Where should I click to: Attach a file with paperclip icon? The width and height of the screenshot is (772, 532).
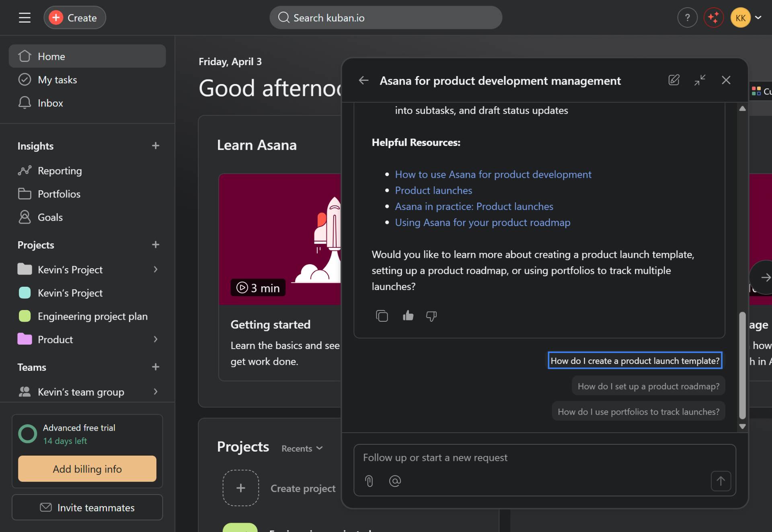(369, 481)
